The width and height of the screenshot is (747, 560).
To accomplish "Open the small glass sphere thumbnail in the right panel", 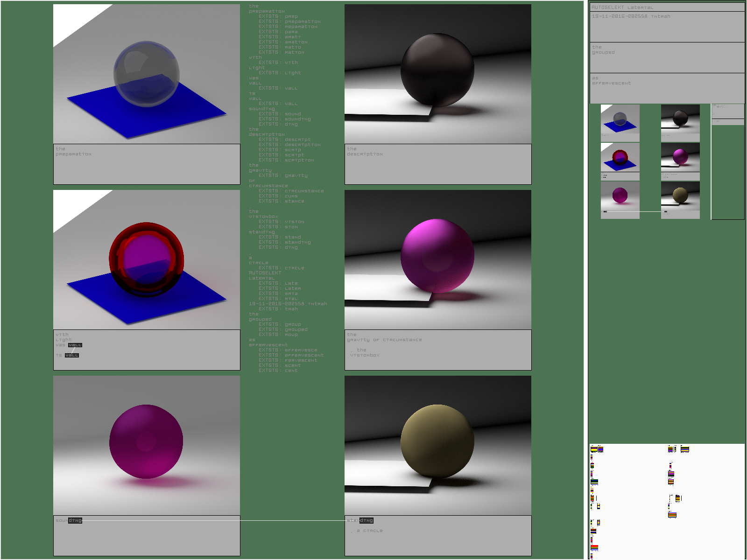I will tap(620, 119).
